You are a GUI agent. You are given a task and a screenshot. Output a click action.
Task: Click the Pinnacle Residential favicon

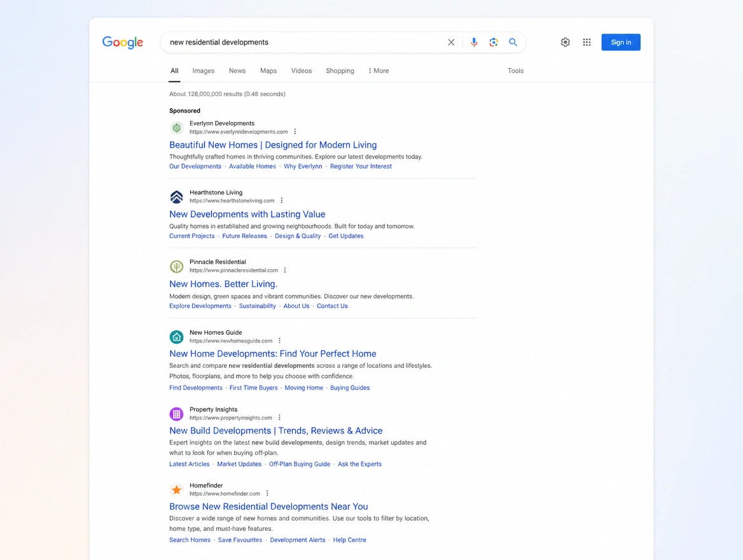click(177, 267)
